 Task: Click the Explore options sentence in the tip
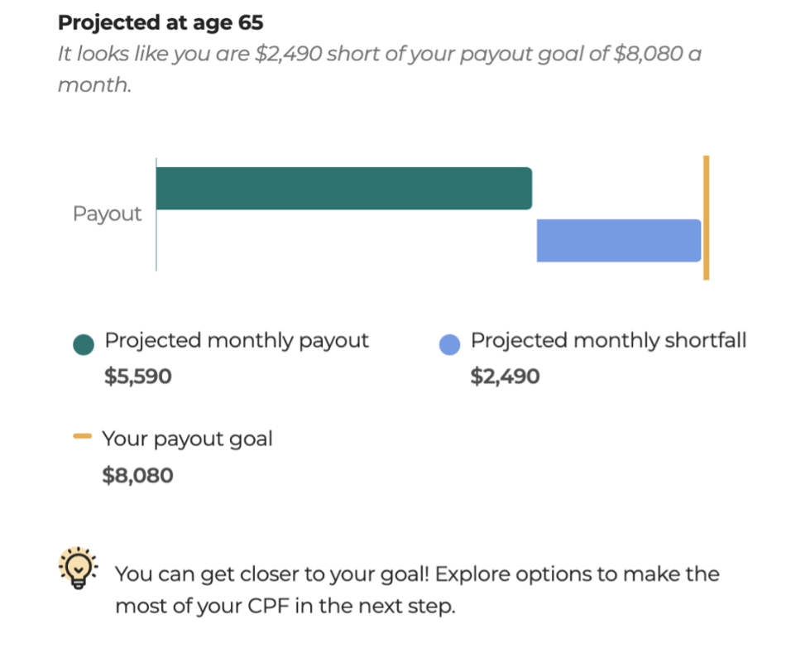(x=417, y=590)
